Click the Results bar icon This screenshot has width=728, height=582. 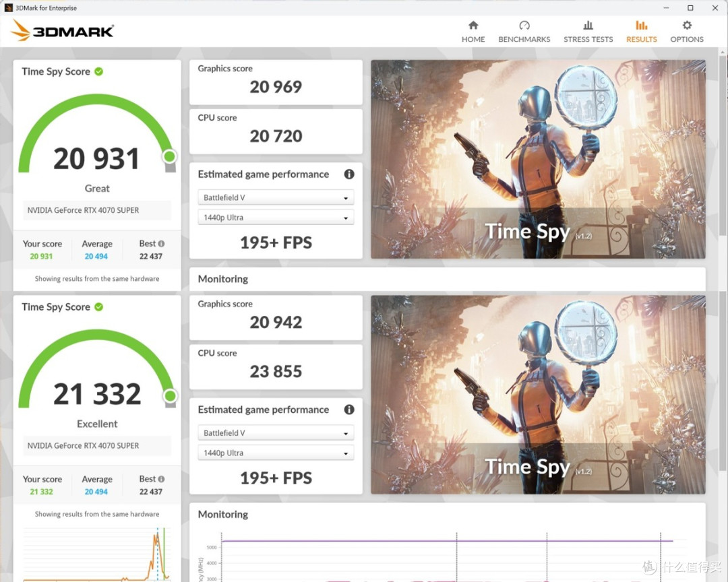tap(642, 25)
